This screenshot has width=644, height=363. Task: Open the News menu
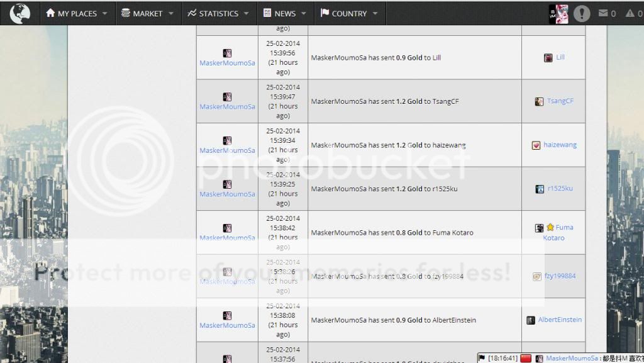click(285, 13)
